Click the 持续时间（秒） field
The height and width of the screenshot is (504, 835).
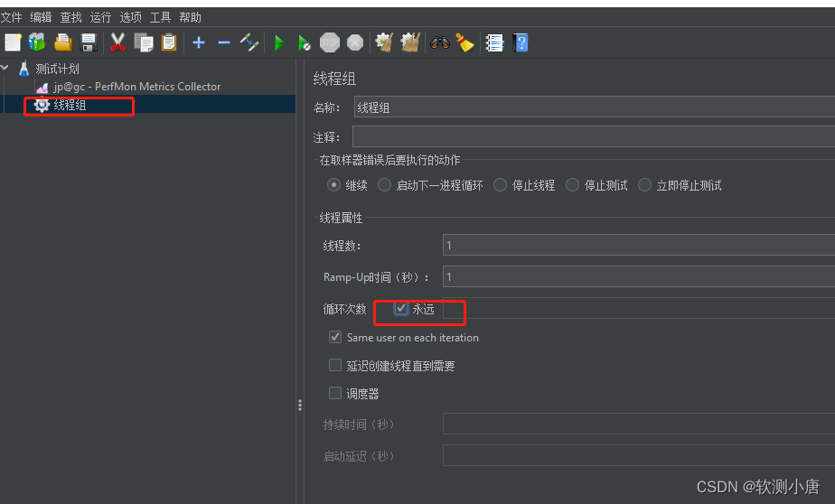point(639,425)
